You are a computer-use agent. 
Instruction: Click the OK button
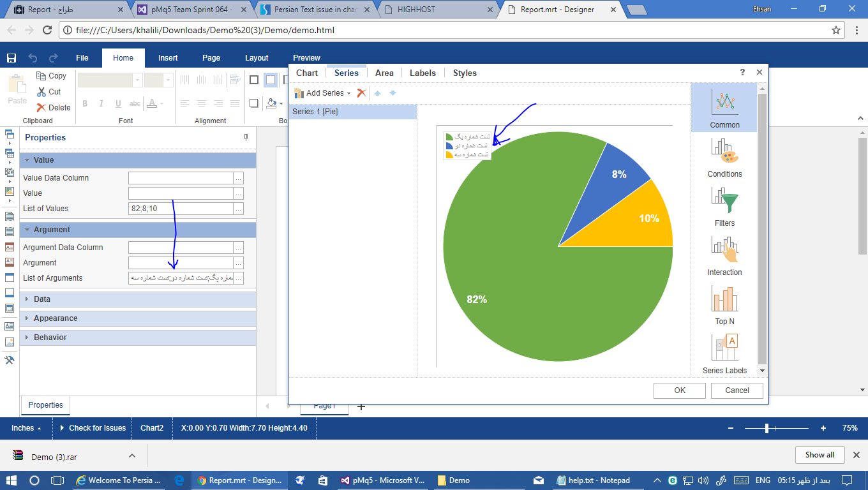click(680, 390)
